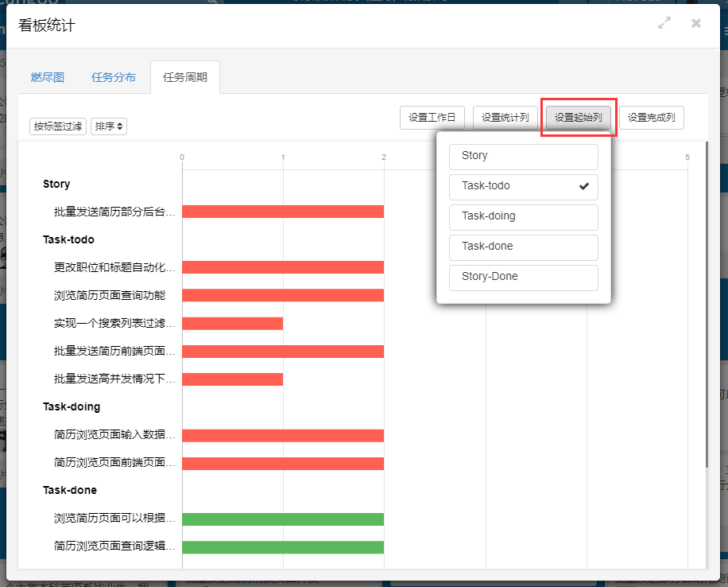Expand the 排序 sort dropdown
This screenshot has width=728, height=587.
coord(110,126)
